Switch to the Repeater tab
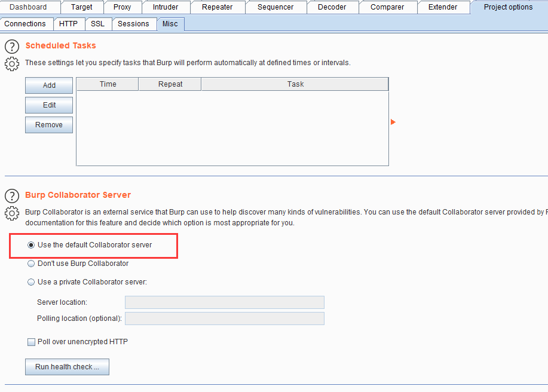This screenshot has width=548, height=392. point(217,7)
